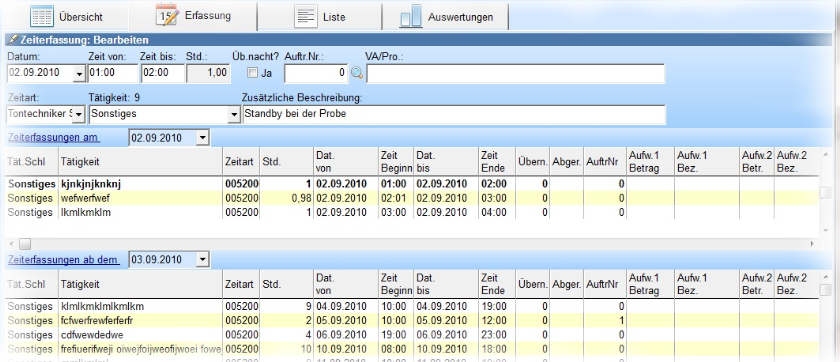Expand the Tätigkeit Sonstiges dropdown

coord(234,114)
